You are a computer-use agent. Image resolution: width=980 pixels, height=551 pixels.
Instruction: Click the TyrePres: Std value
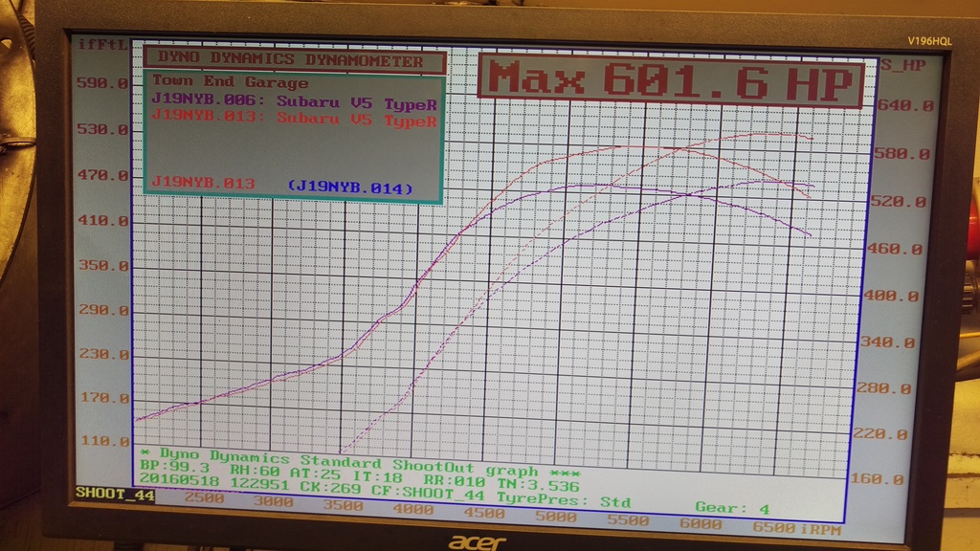pos(564,499)
